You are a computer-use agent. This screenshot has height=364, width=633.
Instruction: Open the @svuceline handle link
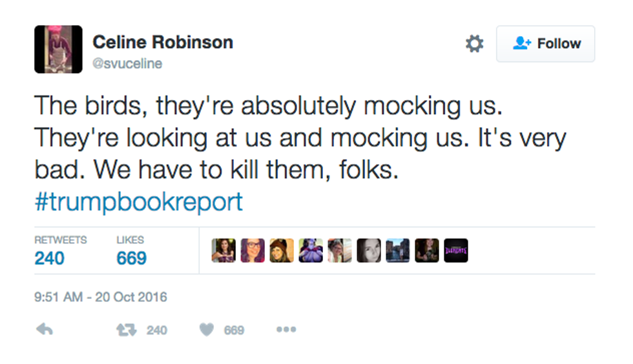127,63
